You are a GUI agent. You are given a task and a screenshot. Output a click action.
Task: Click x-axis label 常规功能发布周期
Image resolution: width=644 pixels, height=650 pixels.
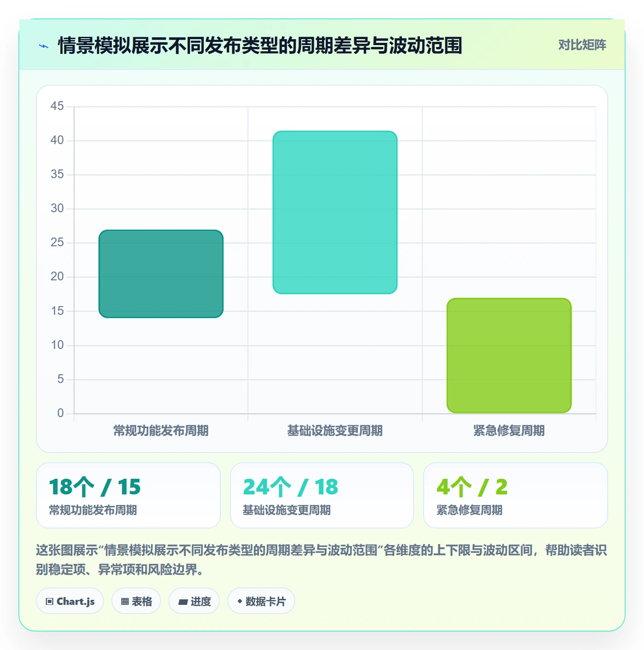[161, 431]
